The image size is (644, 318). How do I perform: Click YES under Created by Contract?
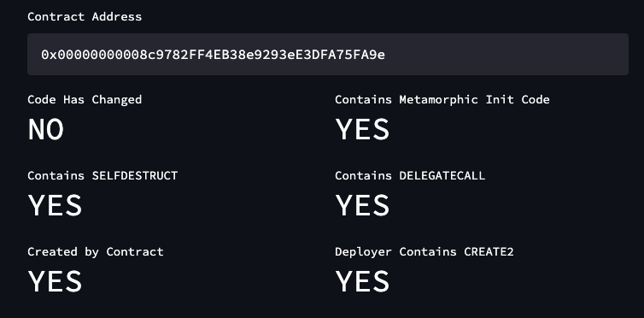[x=55, y=281]
